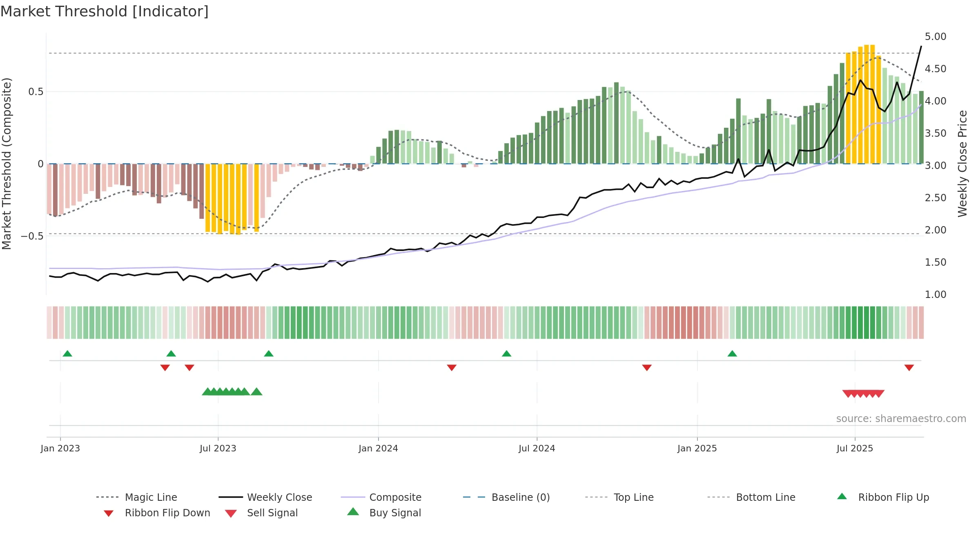Select the last Ribbon Flip Down marker in Sep 2025
980x551 pixels.
point(909,368)
